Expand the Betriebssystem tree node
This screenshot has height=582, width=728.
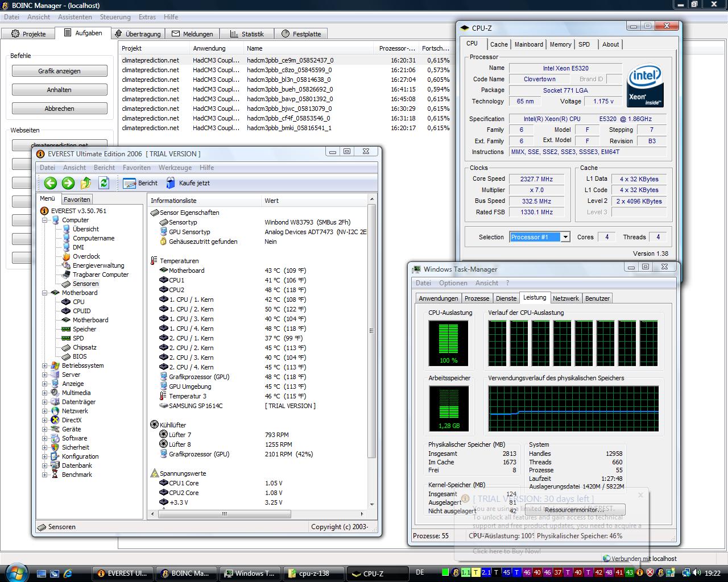click(x=45, y=365)
